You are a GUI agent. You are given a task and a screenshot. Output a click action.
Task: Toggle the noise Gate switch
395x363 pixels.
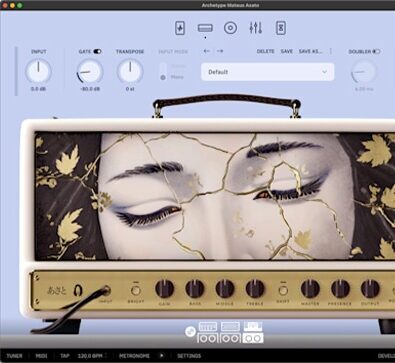click(x=97, y=51)
